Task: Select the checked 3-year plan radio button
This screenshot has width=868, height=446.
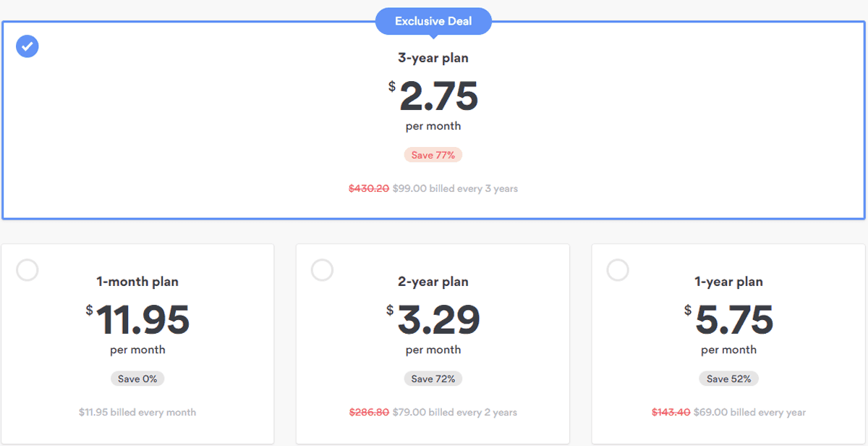Action: [x=27, y=46]
